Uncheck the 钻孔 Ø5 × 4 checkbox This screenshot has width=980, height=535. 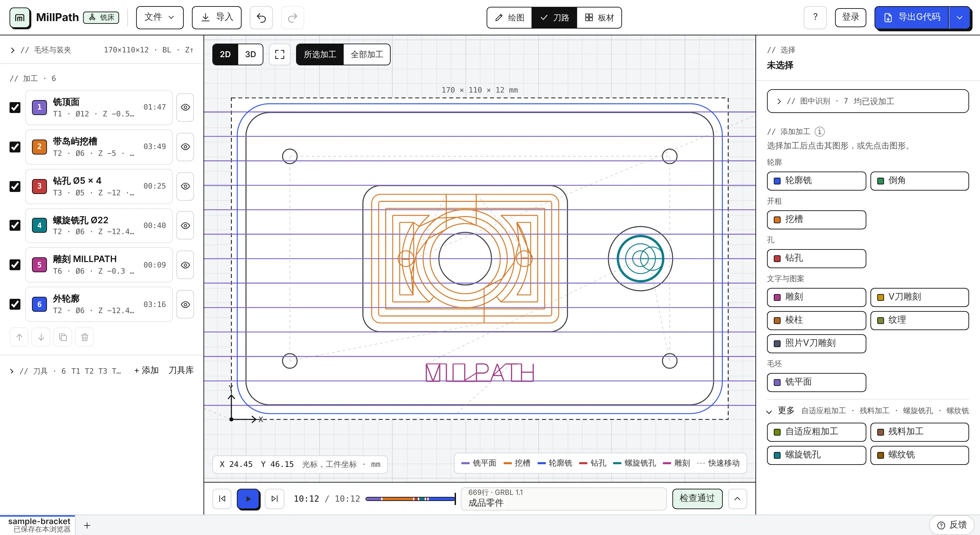click(15, 186)
